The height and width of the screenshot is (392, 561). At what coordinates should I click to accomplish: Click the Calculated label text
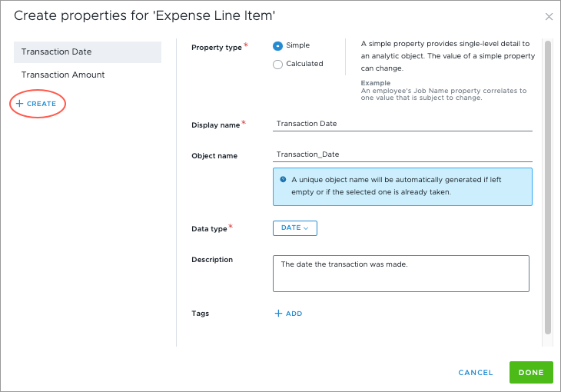304,64
